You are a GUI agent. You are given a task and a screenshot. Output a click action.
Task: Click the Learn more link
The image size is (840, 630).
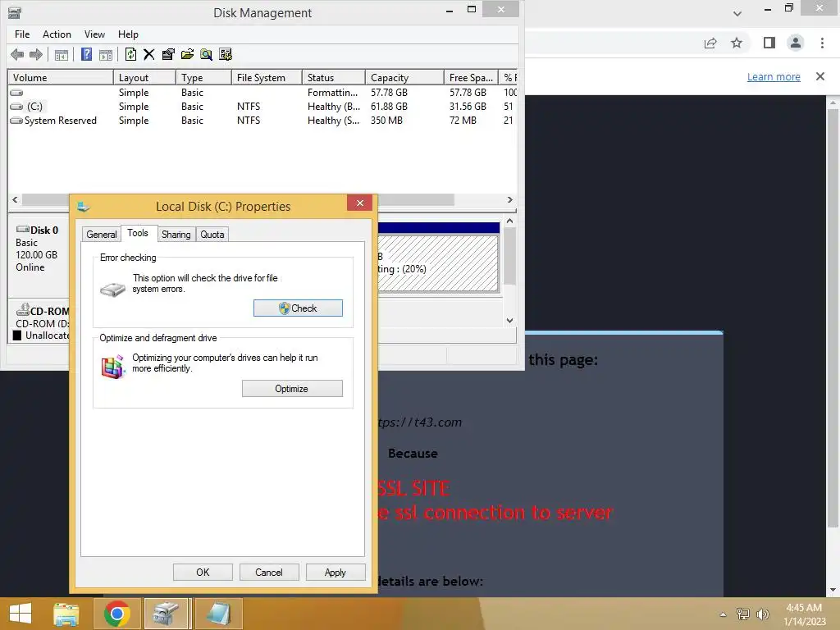(774, 76)
